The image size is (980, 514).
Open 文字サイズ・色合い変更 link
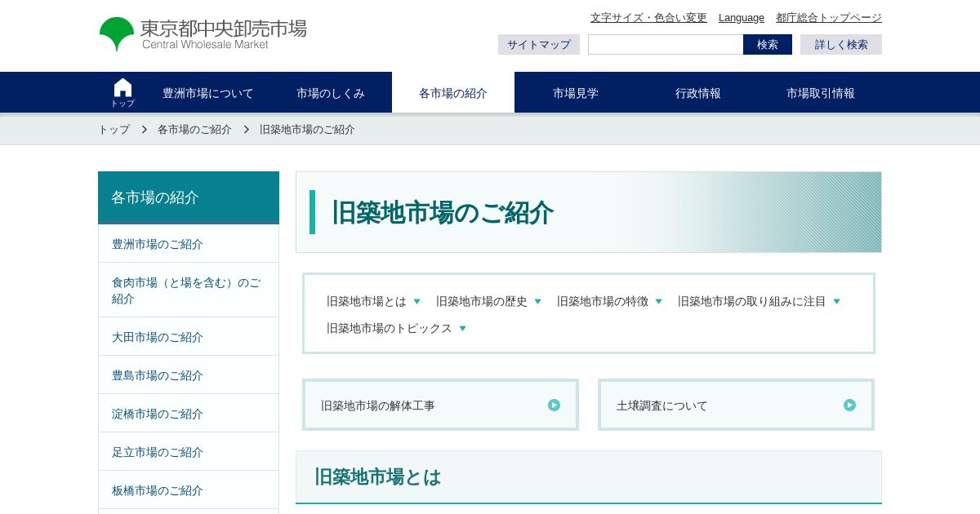click(648, 17)
